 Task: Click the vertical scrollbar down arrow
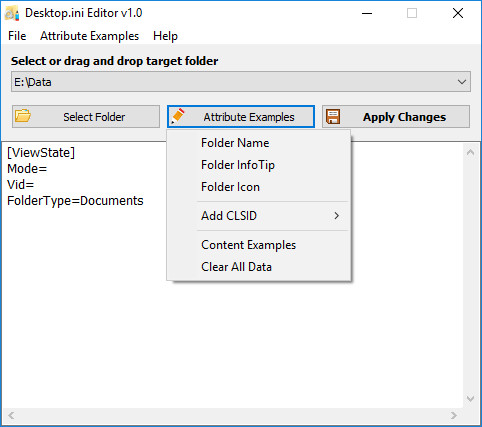click(470, 399)
